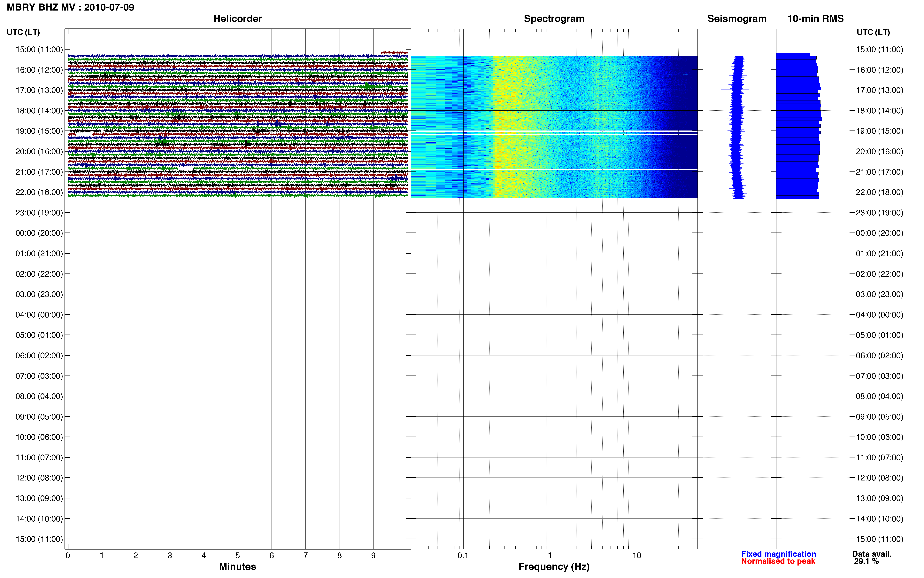The height and width of the screenshot is (578, 924).
Task: Click right time label 22:00 (18:00)
Action: 880,192
